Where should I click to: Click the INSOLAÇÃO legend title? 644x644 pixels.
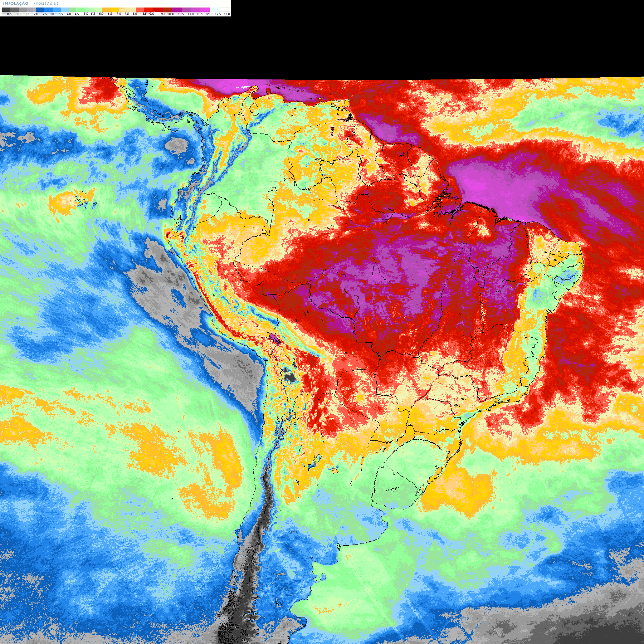16,3
